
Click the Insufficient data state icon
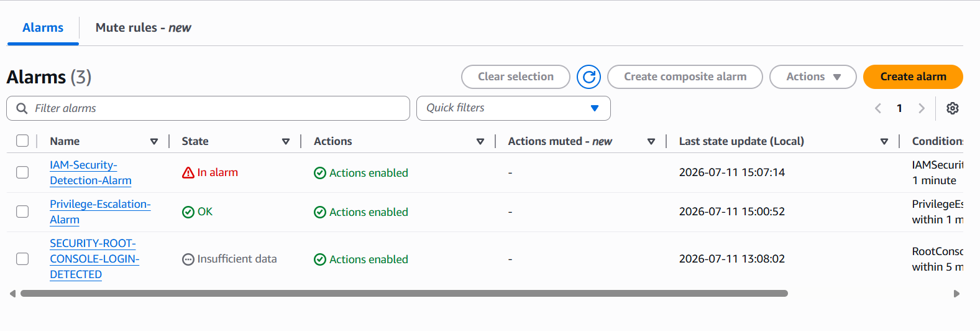click(x=188, y=259)
